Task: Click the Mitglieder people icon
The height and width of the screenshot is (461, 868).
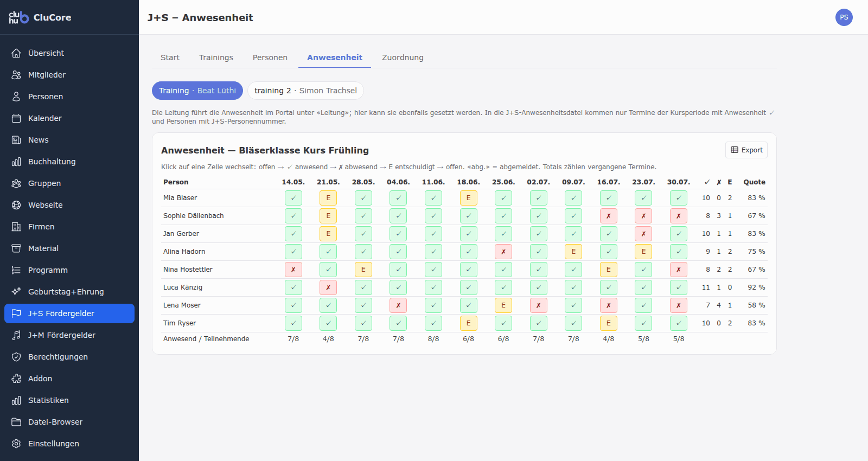Action: coord(16,75)
